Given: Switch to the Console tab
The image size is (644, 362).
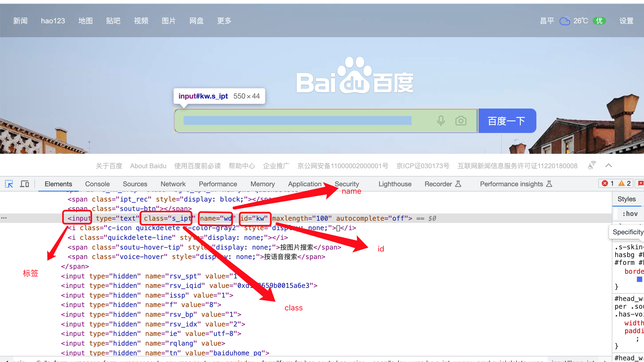Looking at the screenshot, I should pyautogui.click(x=97, y=184).
